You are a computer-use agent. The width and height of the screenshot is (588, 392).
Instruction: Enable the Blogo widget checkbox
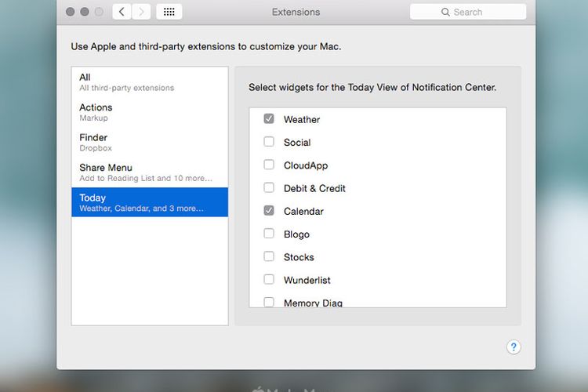269,234
